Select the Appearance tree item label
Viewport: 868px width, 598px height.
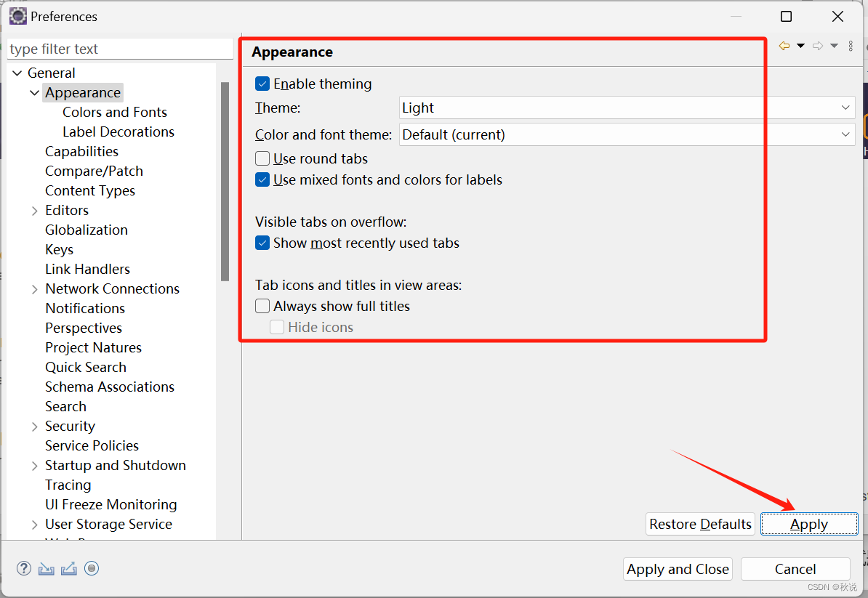coord(83,92)
